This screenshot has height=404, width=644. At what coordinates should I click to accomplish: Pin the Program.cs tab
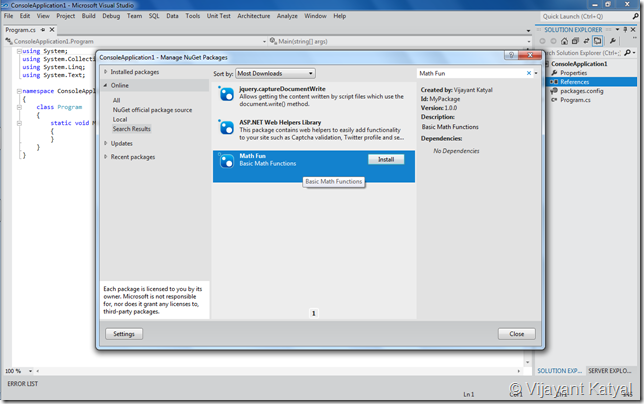coord(43,30)
